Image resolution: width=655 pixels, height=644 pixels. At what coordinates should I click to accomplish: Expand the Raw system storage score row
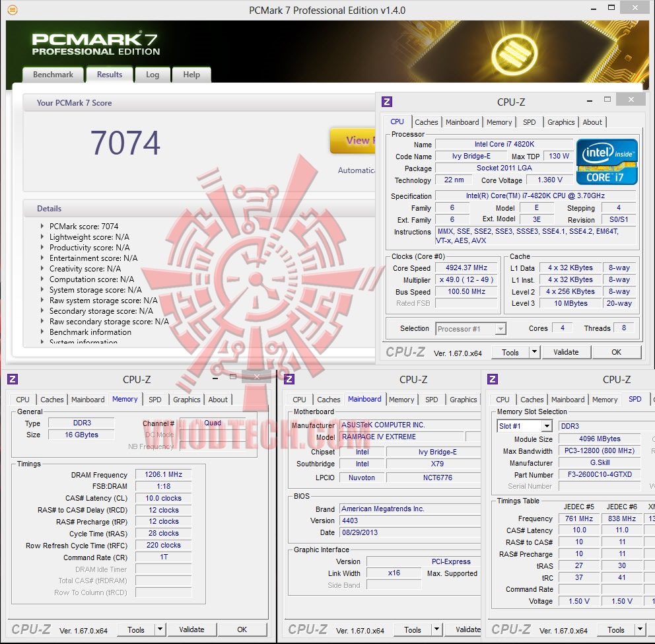coord(42,300)
